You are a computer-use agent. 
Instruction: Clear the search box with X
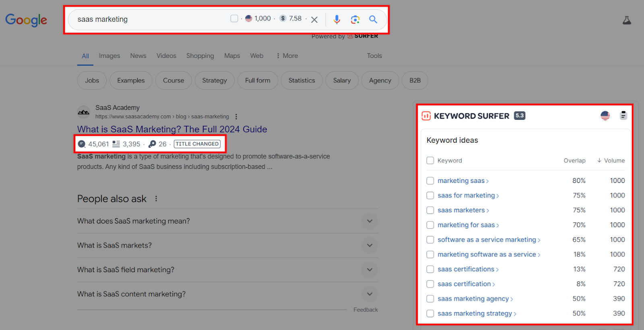[x=314, y=20]
